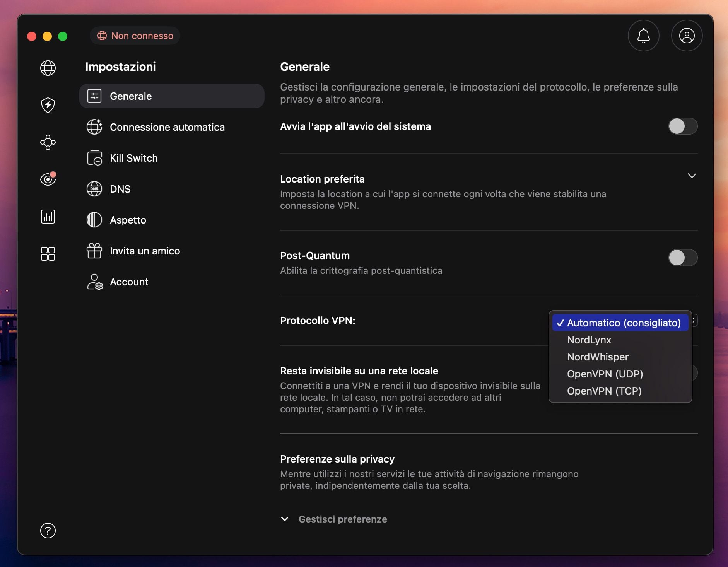Click the Location preferita heading
Viewport: 728px width, 567px height.
pyautogui.click(x=322, y=179)
